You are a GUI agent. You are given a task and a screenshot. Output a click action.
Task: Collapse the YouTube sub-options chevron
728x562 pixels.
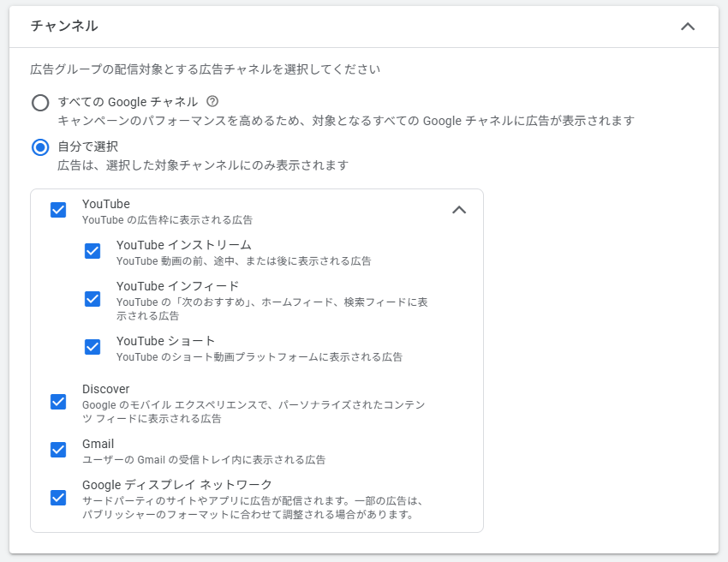pyautogui.click(x=459, y=210)
